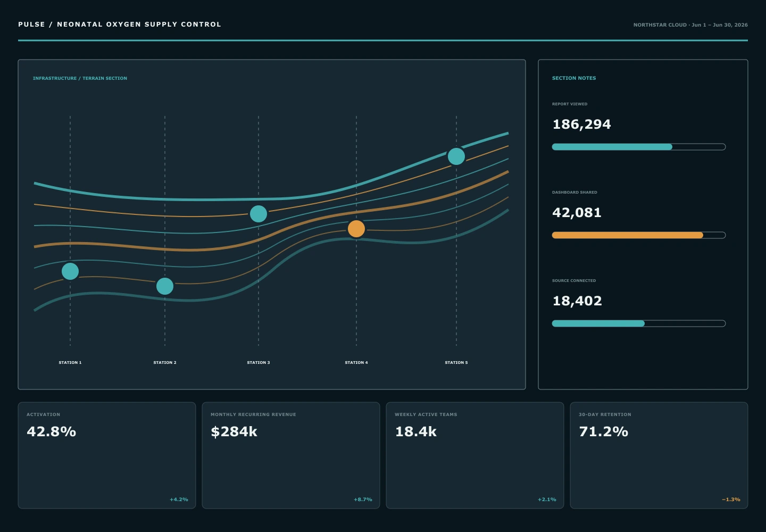Open the Weekly Active Teams card
This screenshot has width=766, height=532.
(x=475, y=455)
